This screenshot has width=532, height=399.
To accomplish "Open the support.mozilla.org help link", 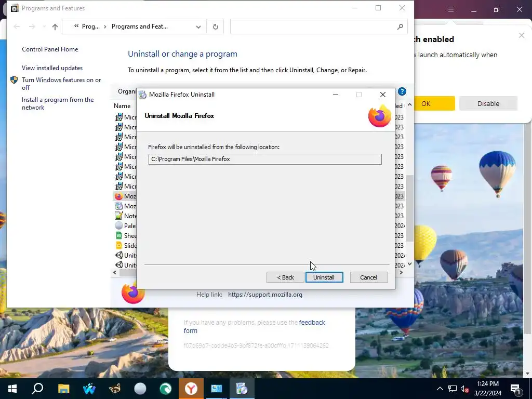I will (265, 295).
